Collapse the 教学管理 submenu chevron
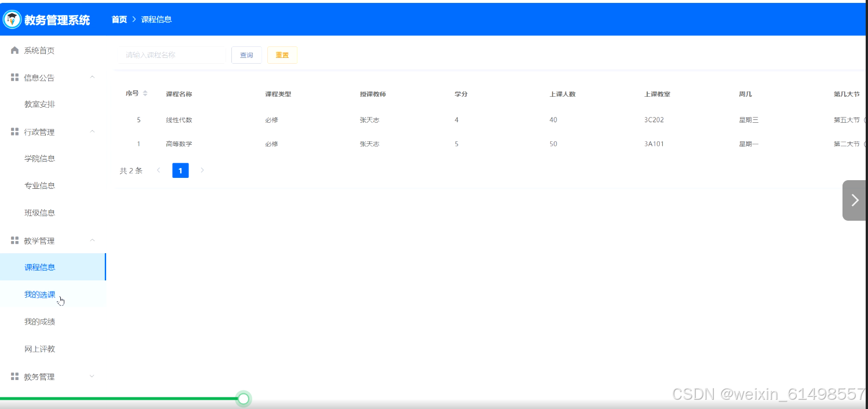The image size is (868, 409). pos(92,240)
